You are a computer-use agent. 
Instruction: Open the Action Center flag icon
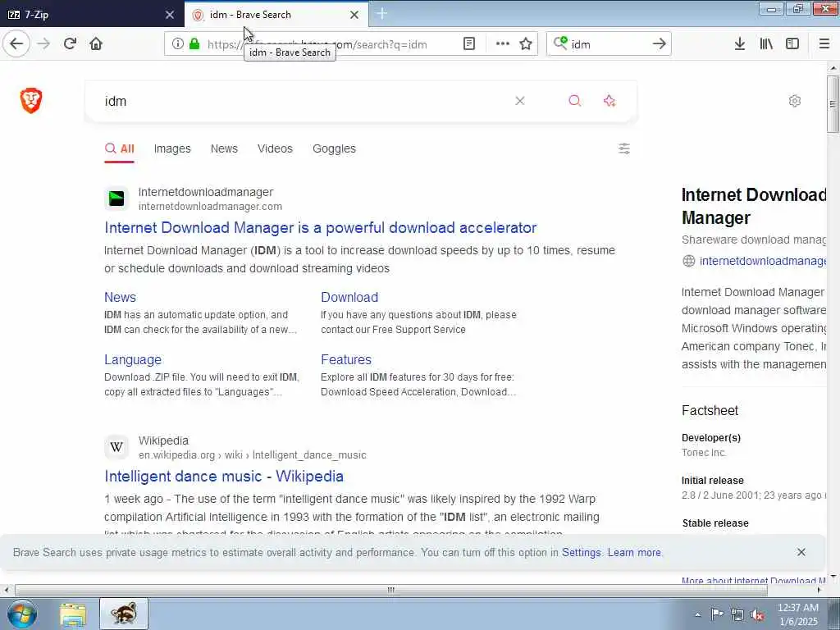coord(717,614)
